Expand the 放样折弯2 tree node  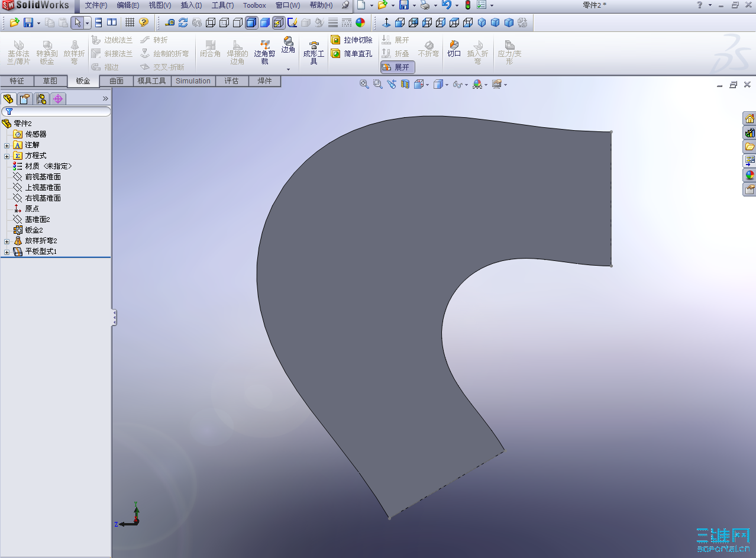pyautogui.click(x=7, y=241)
